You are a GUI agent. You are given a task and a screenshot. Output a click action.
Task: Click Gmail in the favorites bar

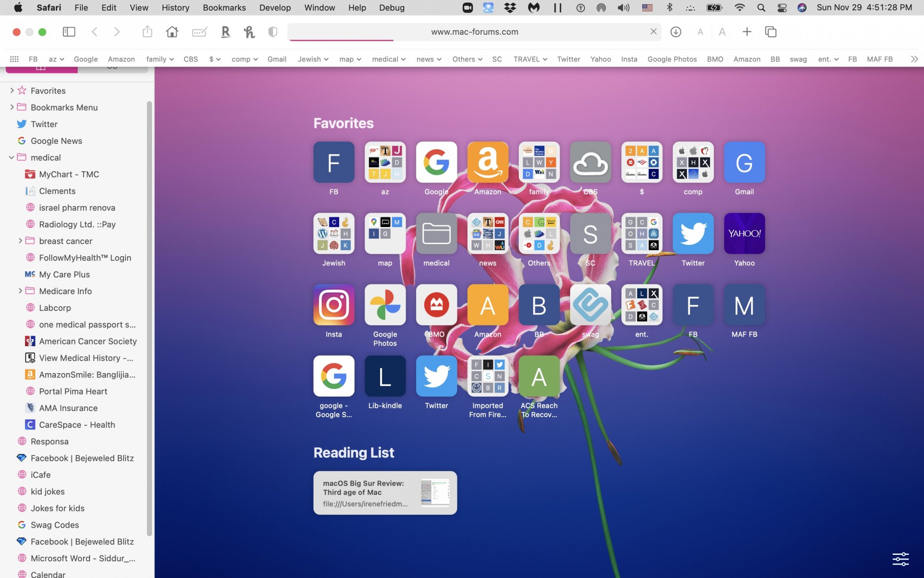pos(277,59)
